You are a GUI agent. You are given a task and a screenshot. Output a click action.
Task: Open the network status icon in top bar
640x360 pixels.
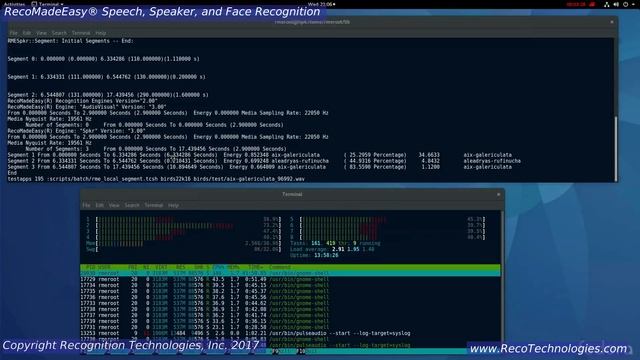pos(607,4)
